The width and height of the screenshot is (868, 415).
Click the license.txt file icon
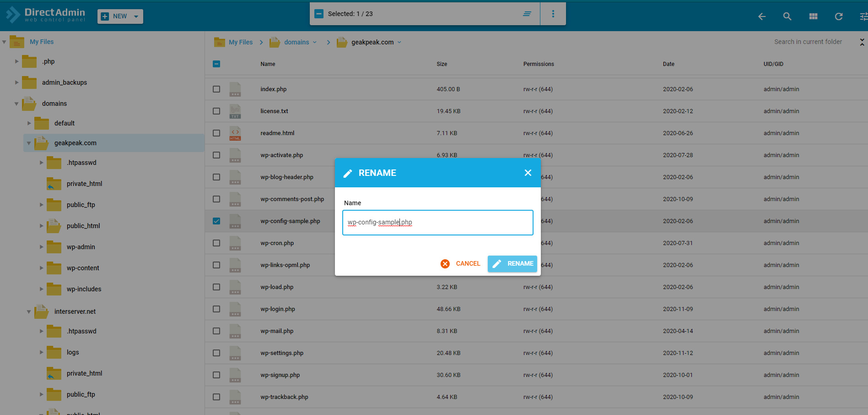235,111
